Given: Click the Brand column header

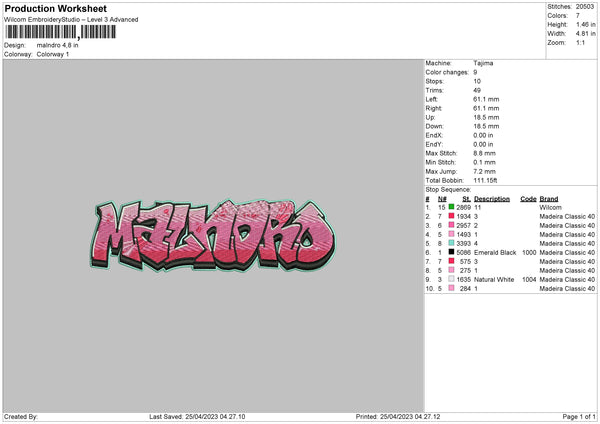Looking at the screenshot, I should pyautogui.click(x=549, y=199).
